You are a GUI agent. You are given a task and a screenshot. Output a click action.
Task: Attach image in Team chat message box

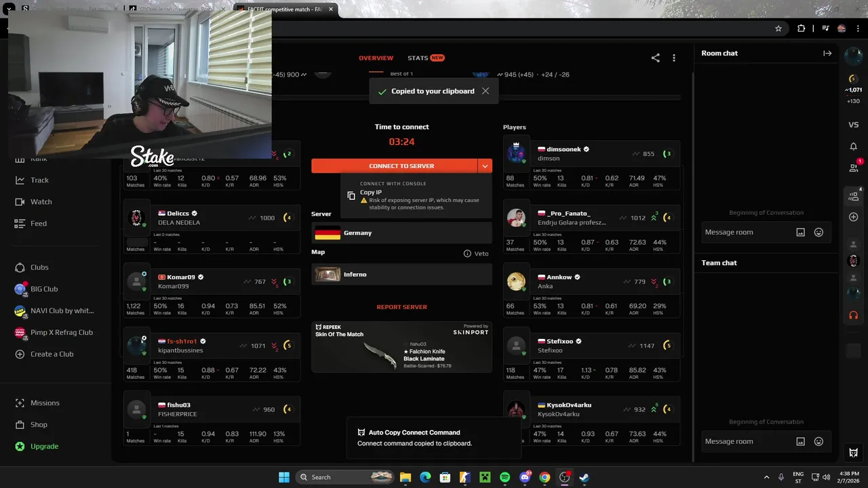click(x=800, y=441)
